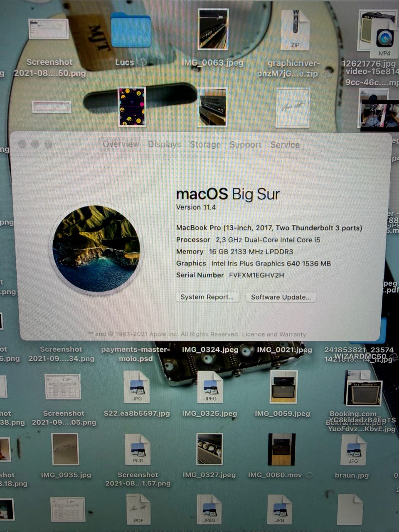The height and width of the screenshot is (532, 399).
Task: Click the Processor value 2,3 GHz Dual-Core
Action: click(x=268, y=240)
